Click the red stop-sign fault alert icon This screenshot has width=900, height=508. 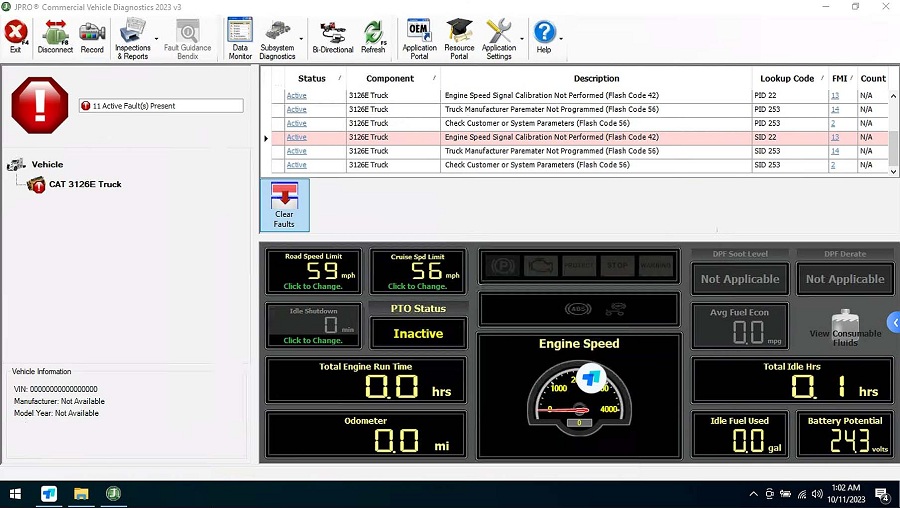pyautogui.click(x=40, y=106)
